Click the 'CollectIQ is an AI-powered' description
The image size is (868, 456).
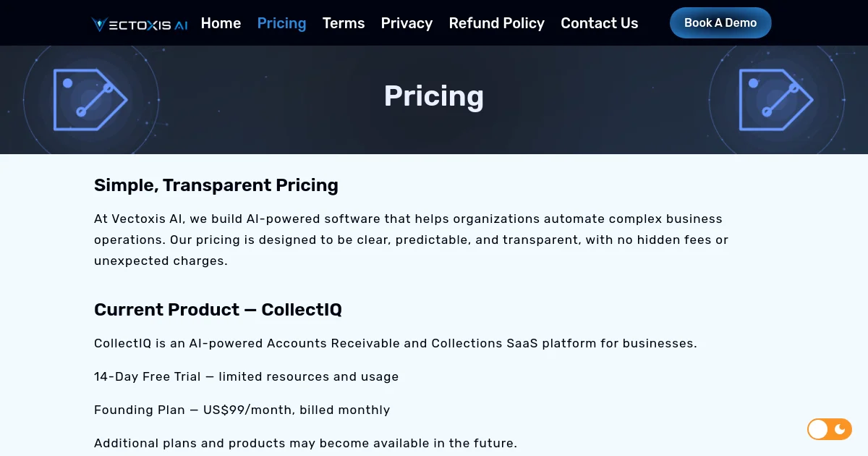click(x=396, y=343)
